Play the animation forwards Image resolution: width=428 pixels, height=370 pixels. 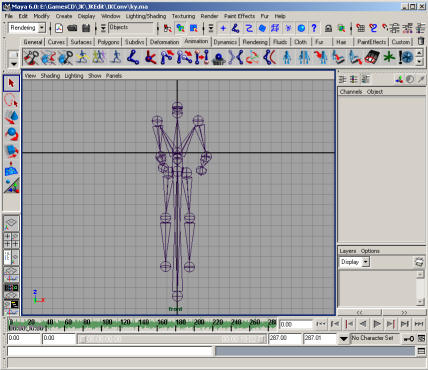coord(377,324)
